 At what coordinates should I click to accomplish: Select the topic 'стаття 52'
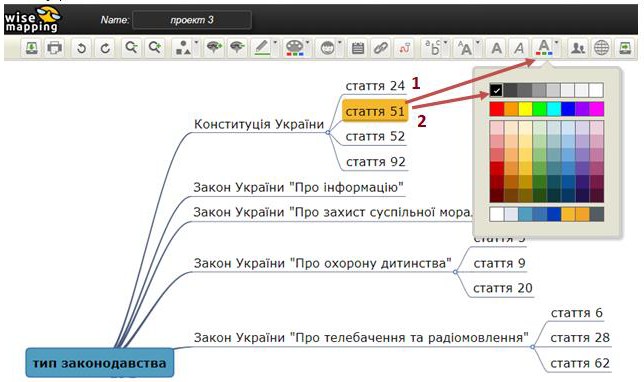click(x=375, y=136)
